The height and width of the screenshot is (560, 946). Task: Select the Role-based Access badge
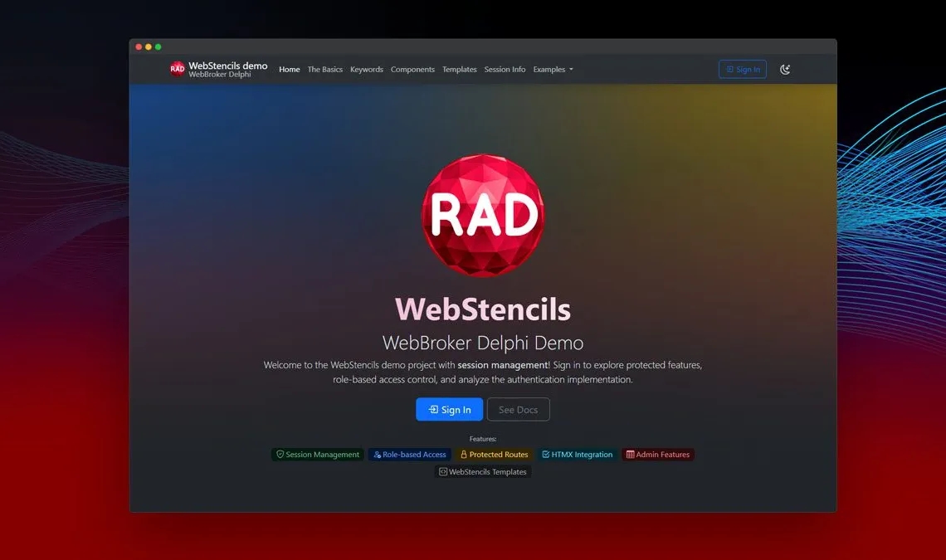(x=410, y=455)
